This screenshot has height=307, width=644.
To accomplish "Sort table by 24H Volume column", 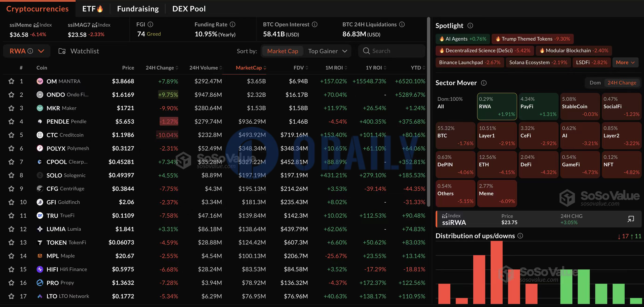I will [x=206, y=68].
